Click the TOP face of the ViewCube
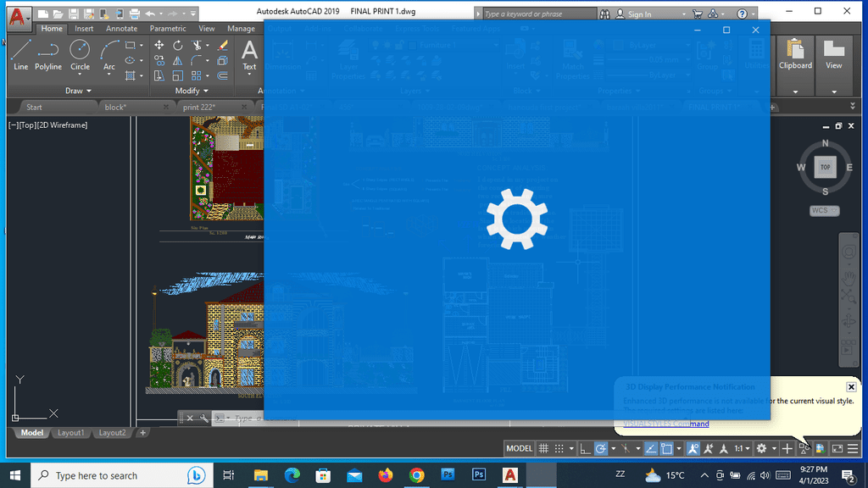This screenshot has height=488, width=868. pyautogui.click(x=826, y=167)
